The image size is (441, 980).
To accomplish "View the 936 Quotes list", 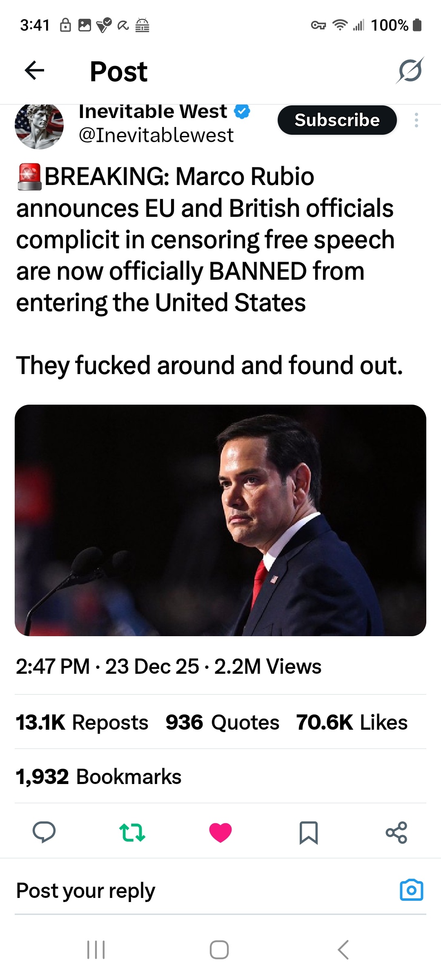I will coord(223,722).
